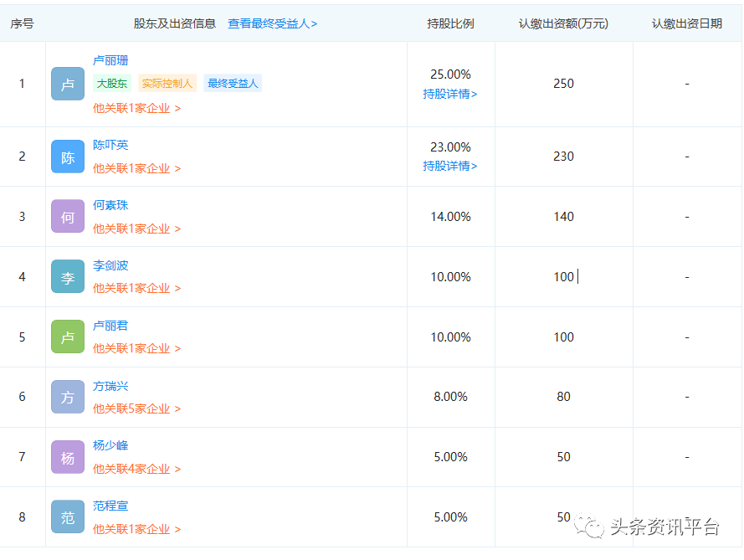Click the 范 avatar icon
The height and width of the screenshot is (560, 744).
(x=68, y=517)
